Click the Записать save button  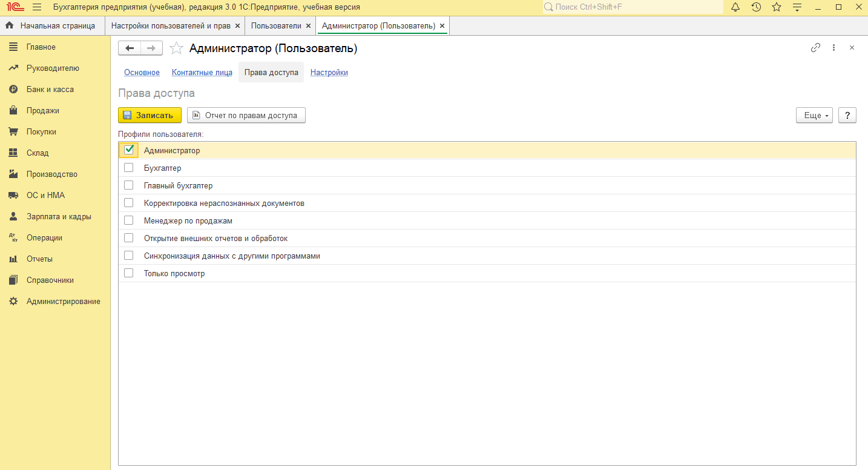pos(150,115)
